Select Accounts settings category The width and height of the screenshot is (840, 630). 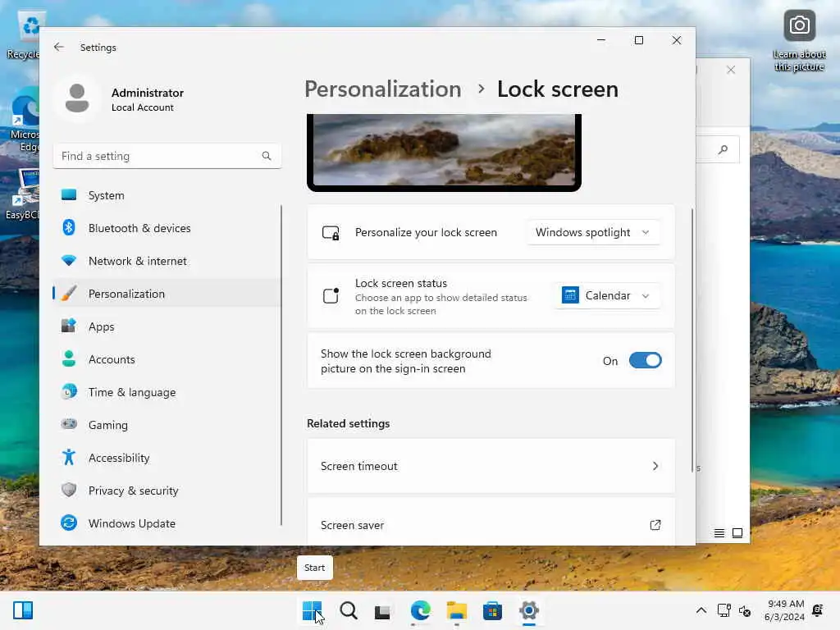pyautogui.click(x=167, y=359)
